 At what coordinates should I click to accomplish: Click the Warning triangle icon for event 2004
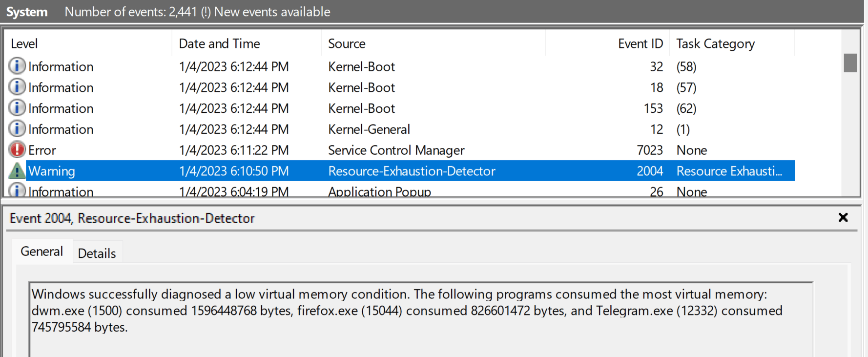pyautogui.click(x=17, y=171)
